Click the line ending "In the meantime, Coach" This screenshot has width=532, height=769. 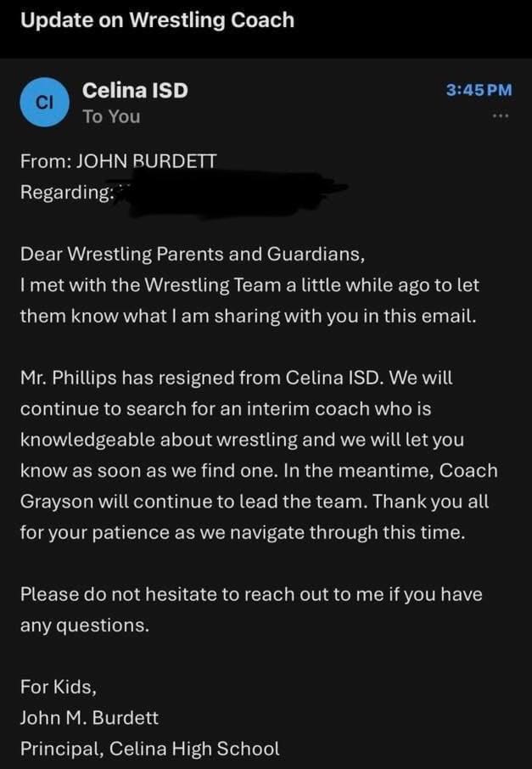[259, 470]
